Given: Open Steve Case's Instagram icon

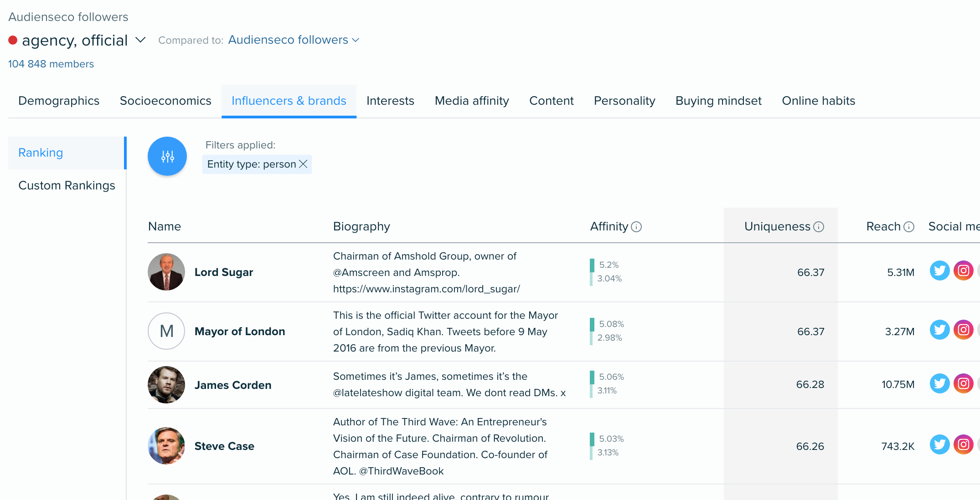Looking at the screenshot, I should 963,444.
